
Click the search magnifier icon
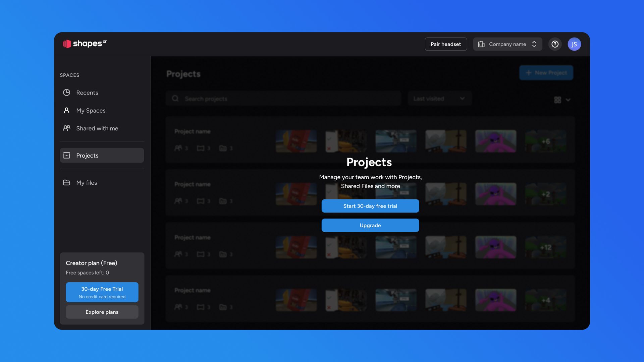(175, 99)
